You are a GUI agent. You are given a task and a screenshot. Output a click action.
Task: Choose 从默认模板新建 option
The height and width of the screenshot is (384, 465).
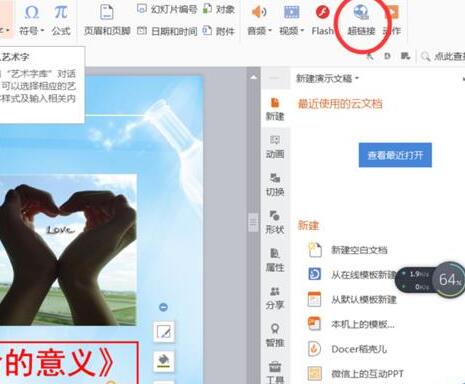coord(352,299)
